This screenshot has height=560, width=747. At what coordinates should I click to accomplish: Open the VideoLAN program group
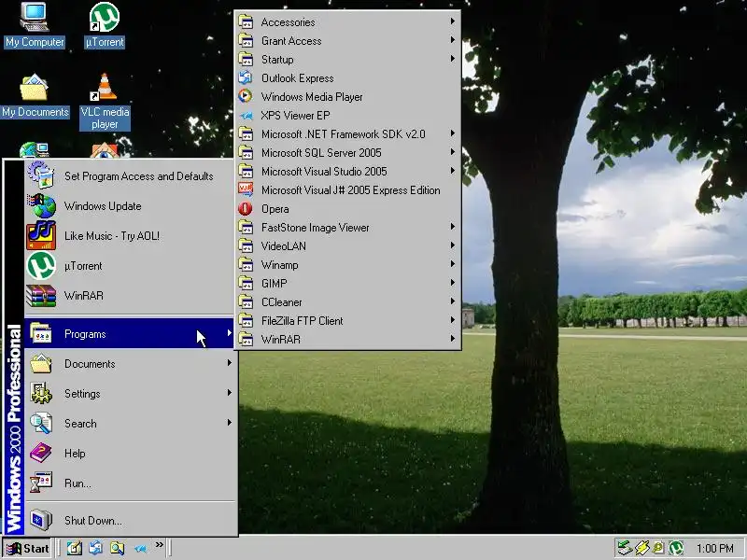[347, 245]
